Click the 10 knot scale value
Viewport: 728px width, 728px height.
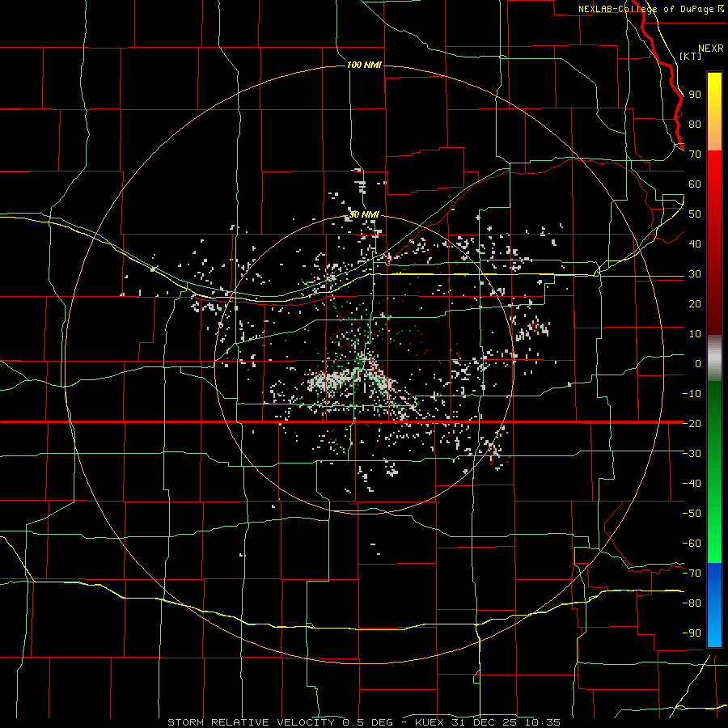695,334
